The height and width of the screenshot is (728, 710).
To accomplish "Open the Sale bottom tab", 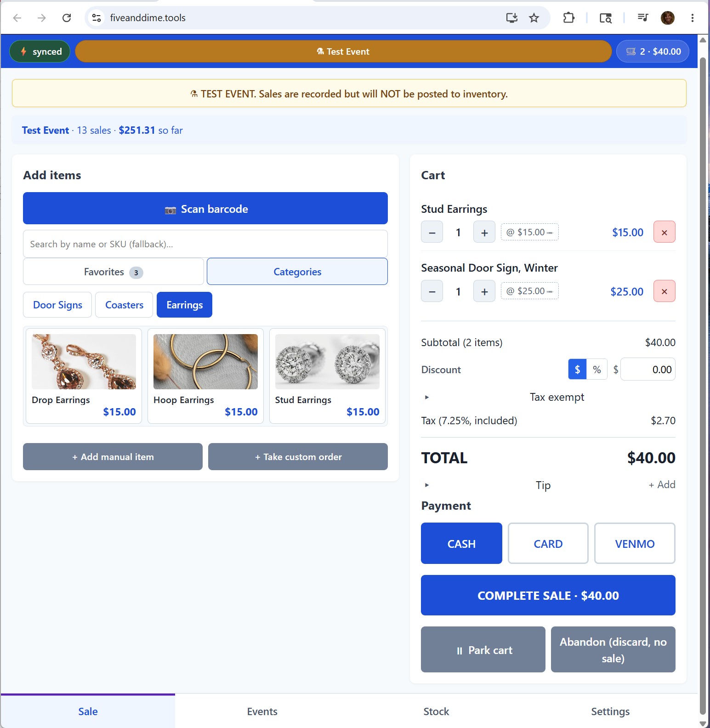I will (x=88, y=711).
